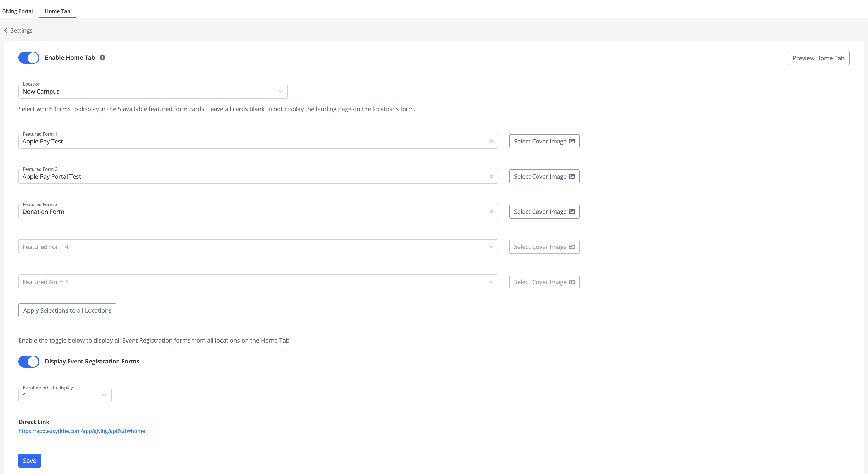Expand the Featured Form 4 dropdown
Image resolution: width=868 pixels, height=474 pixels.
tap(258, 247)
